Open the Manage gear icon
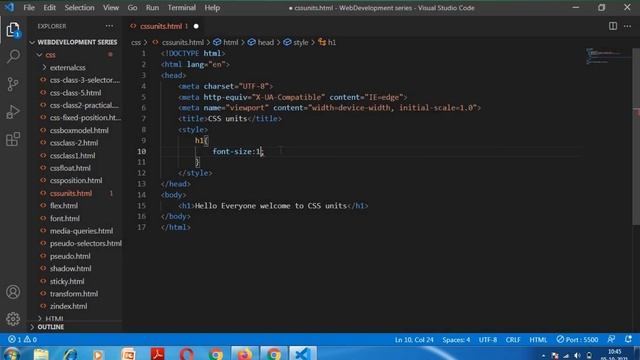 [x=13, y=319]
